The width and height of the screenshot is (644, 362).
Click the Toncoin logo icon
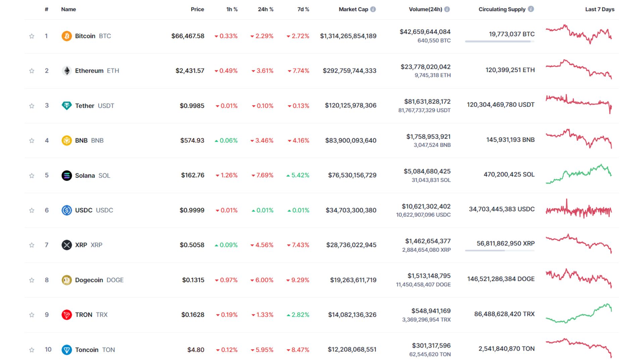coord(66,350)
